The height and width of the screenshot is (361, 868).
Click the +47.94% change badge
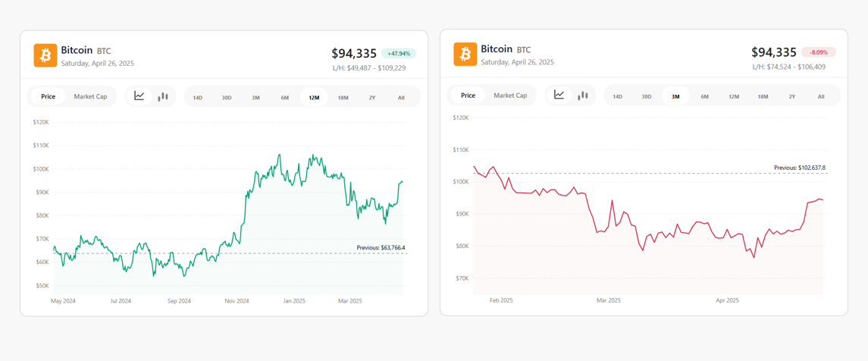tap(399, 54)
